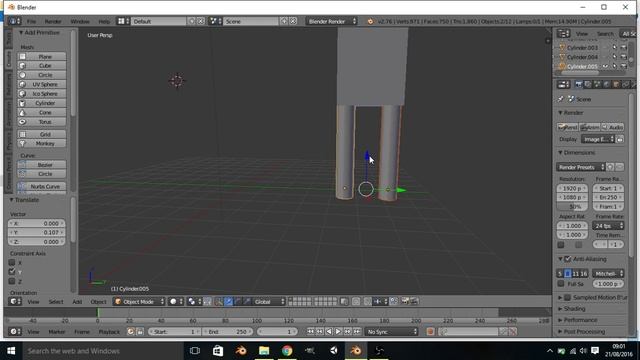Click the Nurbs Curve icon
This screenshot has height=360, width=640.
[22, 187]
